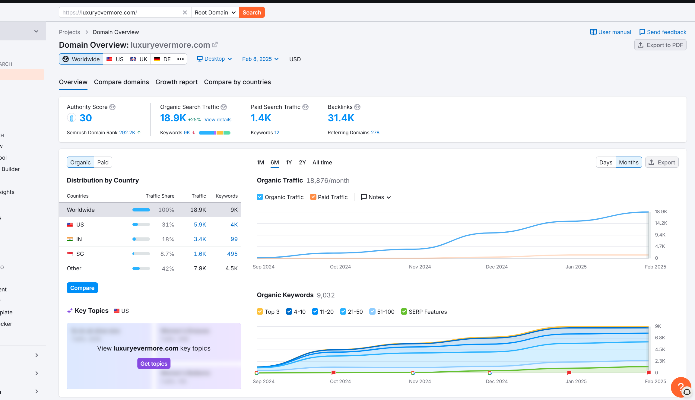
Task: Open US traffic value 5.9K
Action: pyautogui.click(x=200, y=225)
